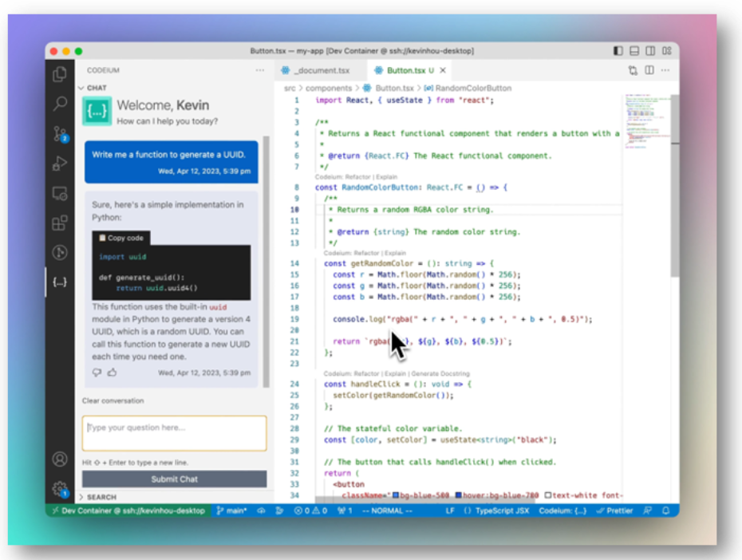Click the thumbs up feedback icon
Image resolution: width=742 pixels, height=560 pixels.
pos(112,373)
